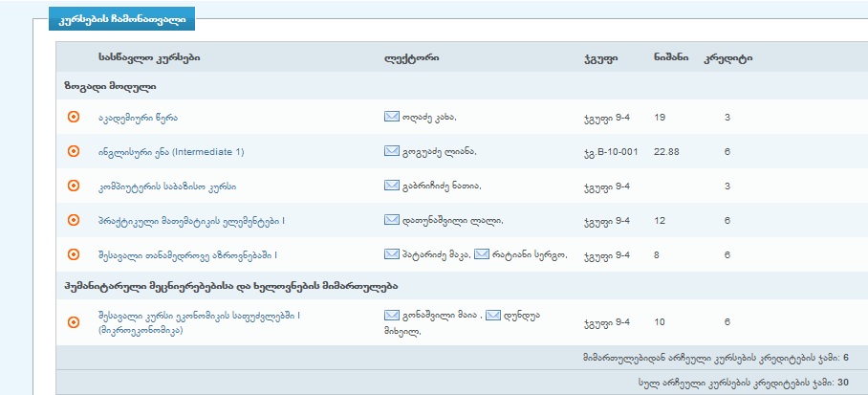Click column header ჯგუფი
Screen dimensions: 868x395
pyautogui.click(x=600, y=58)
